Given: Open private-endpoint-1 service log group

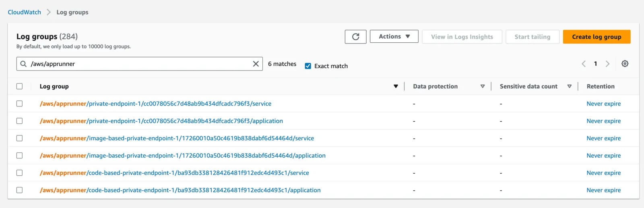Looking at the screenshot, I should point(155,104).
